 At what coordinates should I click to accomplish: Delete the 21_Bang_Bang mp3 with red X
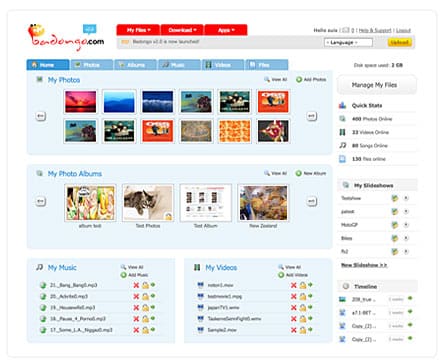[136, 285]
